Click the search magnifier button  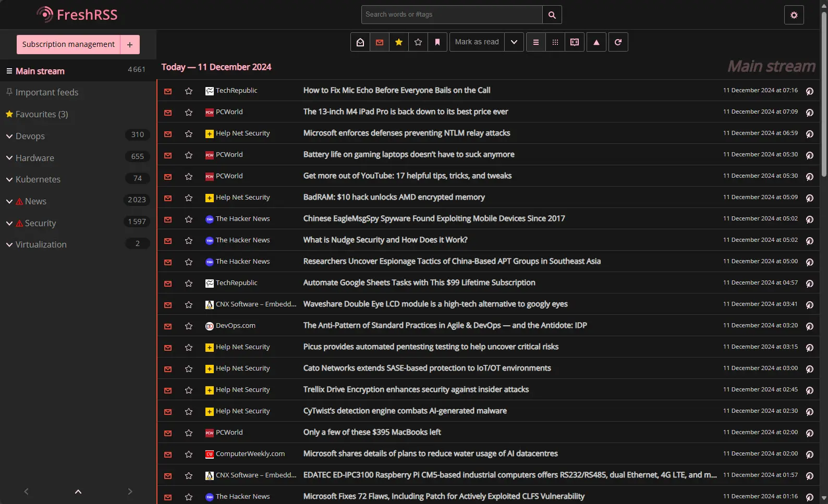pyautogui.click(x=552, y=15)
